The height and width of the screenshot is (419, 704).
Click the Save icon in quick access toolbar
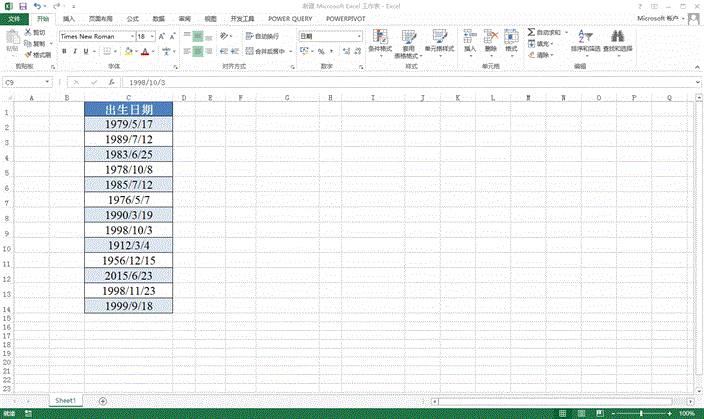pos(22,6)
